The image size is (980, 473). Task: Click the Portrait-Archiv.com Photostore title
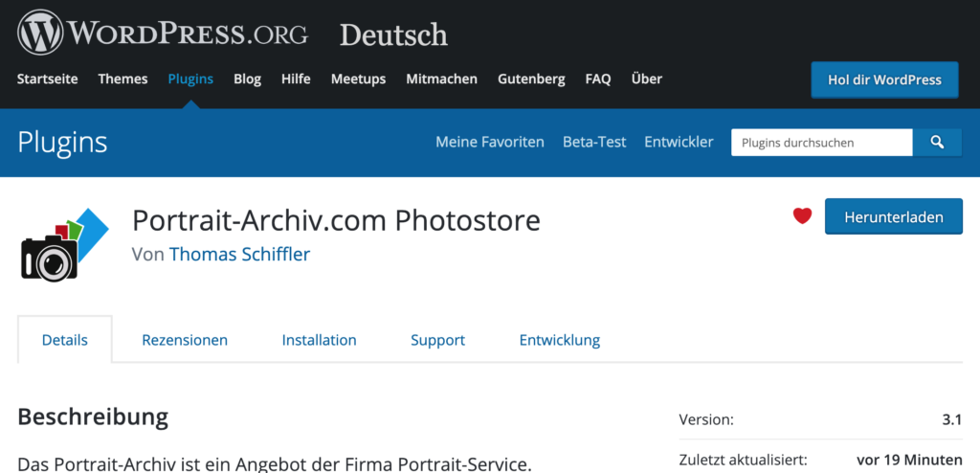336,220
